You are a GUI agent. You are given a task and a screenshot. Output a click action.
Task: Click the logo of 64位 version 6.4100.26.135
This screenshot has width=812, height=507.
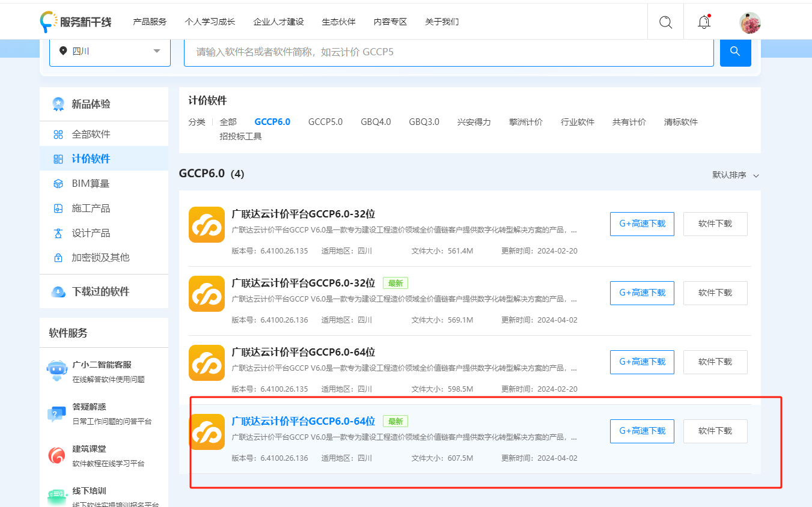click(207, 363)
